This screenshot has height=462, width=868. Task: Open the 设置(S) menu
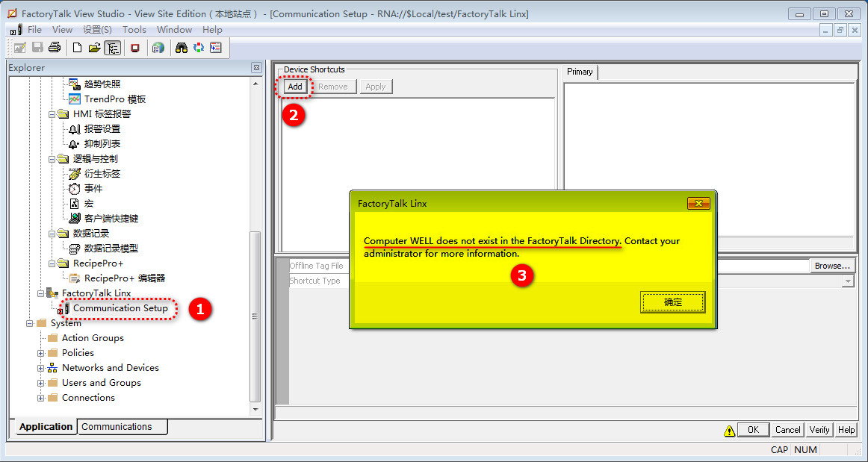pyautogui.click(x=97, y=30)
